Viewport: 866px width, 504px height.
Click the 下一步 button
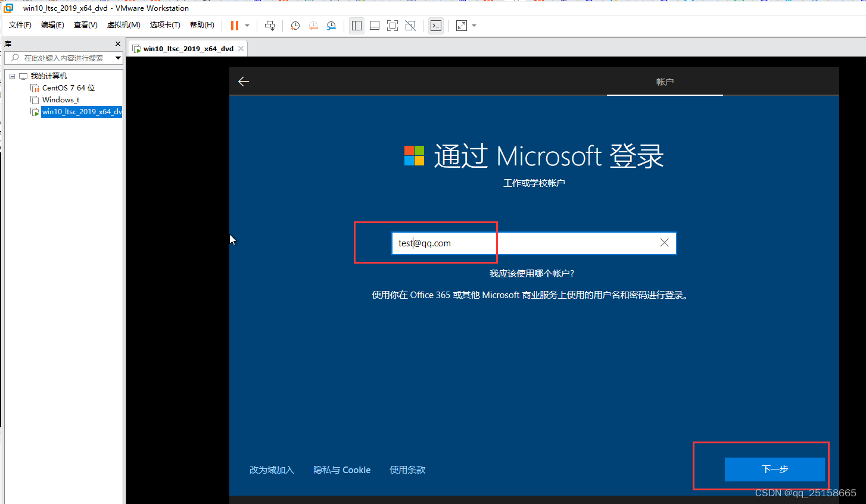tap(775, 469)
